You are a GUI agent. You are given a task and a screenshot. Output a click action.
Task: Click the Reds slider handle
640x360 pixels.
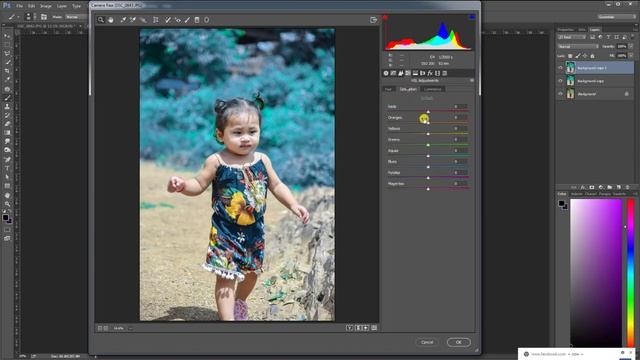coord(428,111)
